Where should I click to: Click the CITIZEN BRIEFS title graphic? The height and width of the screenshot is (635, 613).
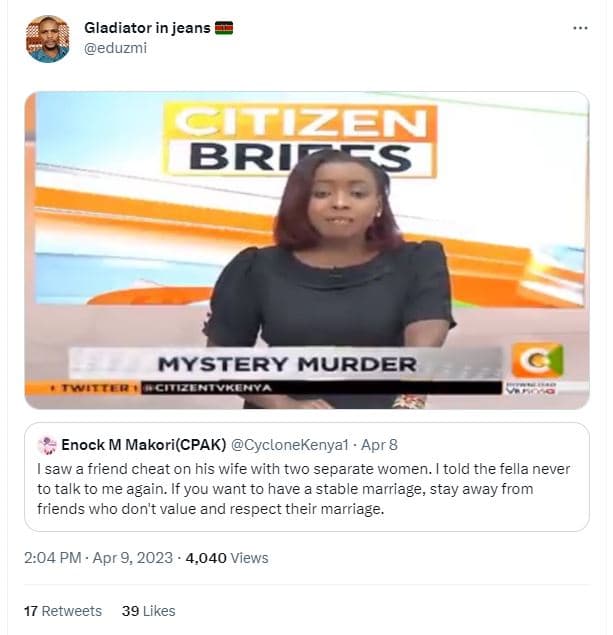[x=300, y=140]
